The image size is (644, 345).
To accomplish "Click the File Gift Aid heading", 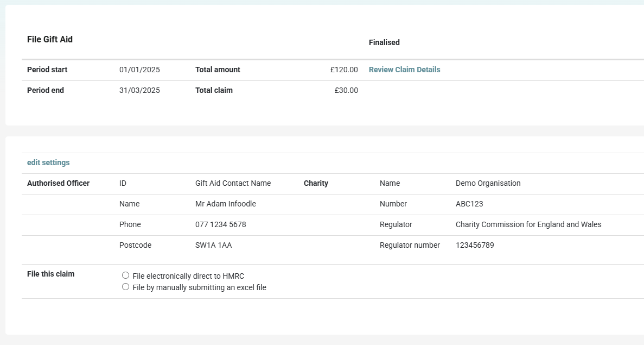I will tap(50, 40).
